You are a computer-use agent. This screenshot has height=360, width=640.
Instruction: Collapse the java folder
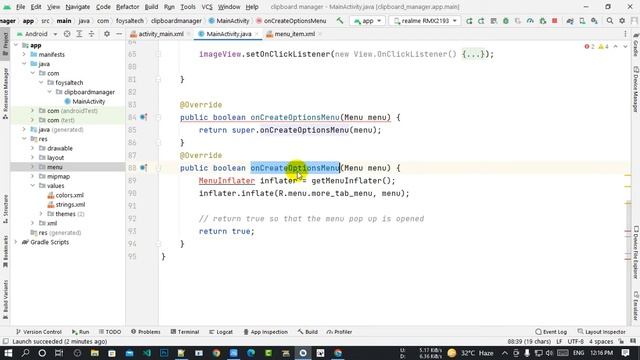point(24,64)
